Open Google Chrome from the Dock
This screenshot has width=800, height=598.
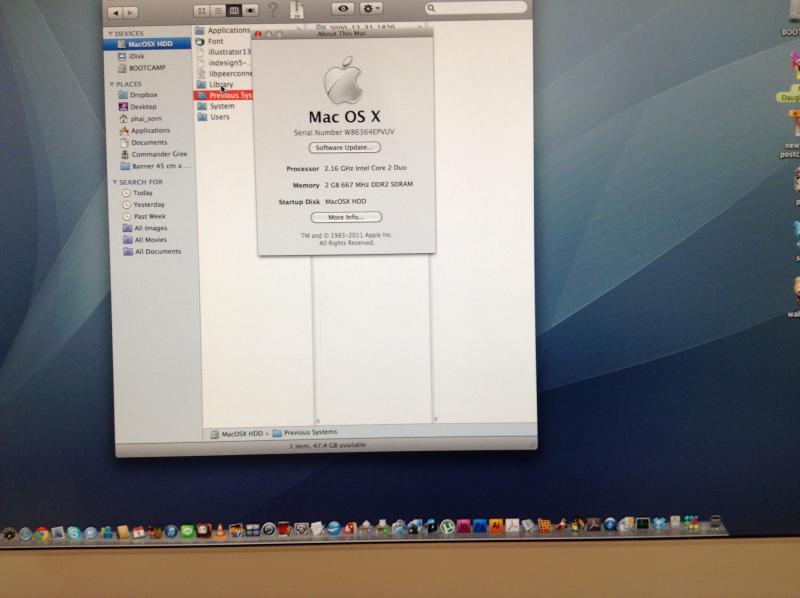pos(41,533)
